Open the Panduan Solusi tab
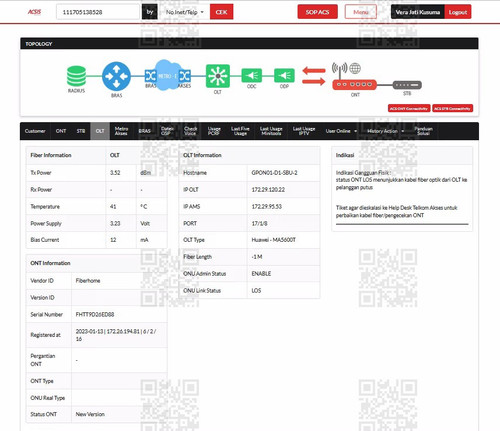The width and height of the screenshot is (500, 431). pyautogui.click(x=423, y=131)
